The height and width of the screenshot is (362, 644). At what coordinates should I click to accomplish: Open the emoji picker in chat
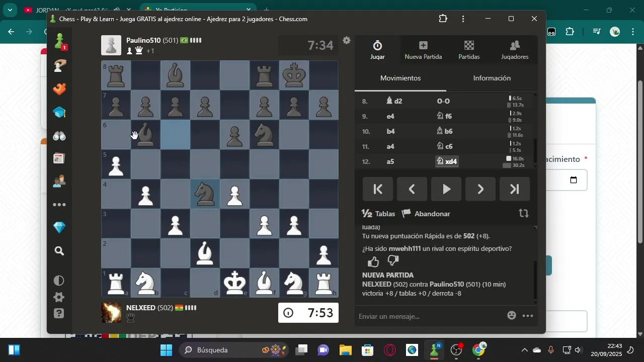pos(512,316)
